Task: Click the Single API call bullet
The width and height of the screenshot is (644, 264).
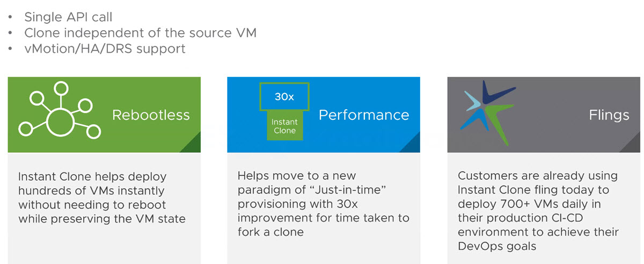Action: click(68, 17)
